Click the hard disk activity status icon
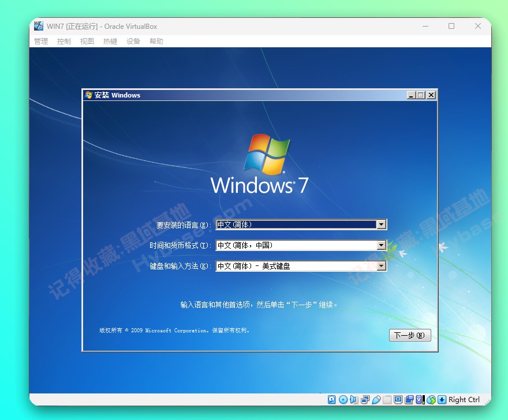This screenshot has height=420, width=508. (331, 399)
